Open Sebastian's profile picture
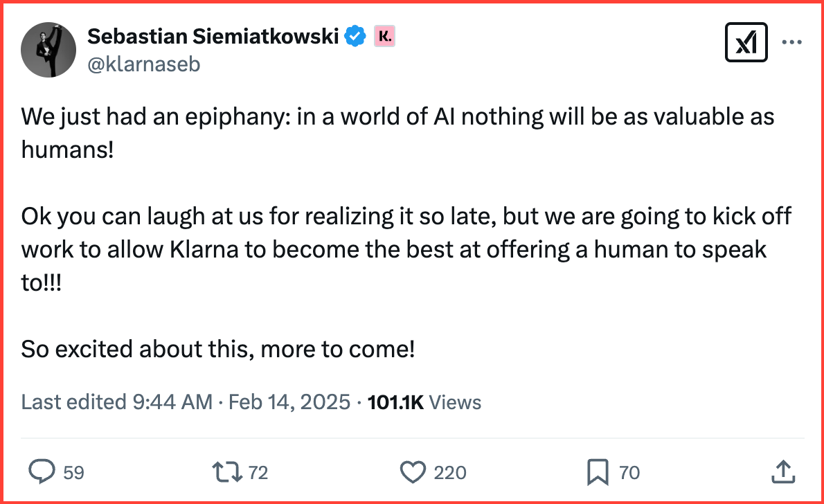The image size is (824, 504). pos(48,49)
